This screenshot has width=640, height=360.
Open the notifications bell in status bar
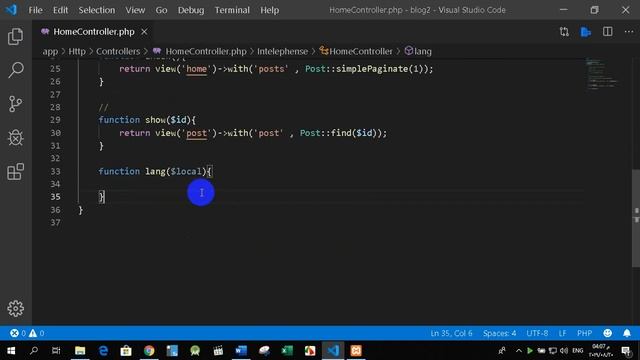point(627,333)
